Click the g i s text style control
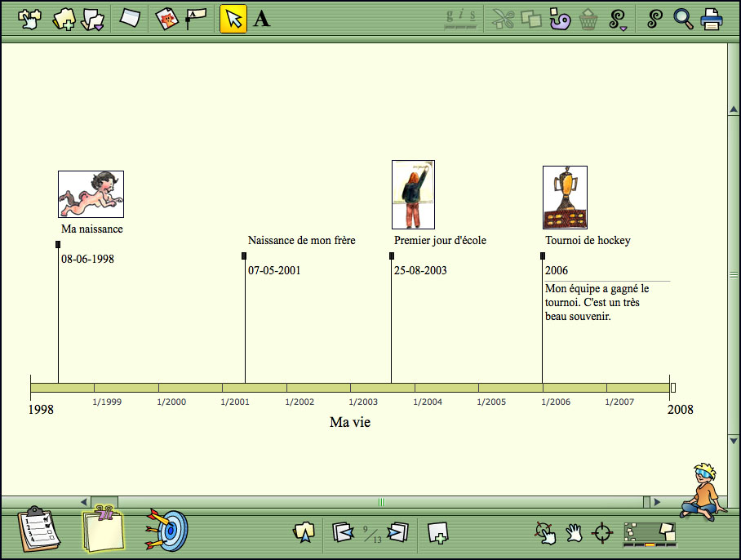 click(461, 19)
